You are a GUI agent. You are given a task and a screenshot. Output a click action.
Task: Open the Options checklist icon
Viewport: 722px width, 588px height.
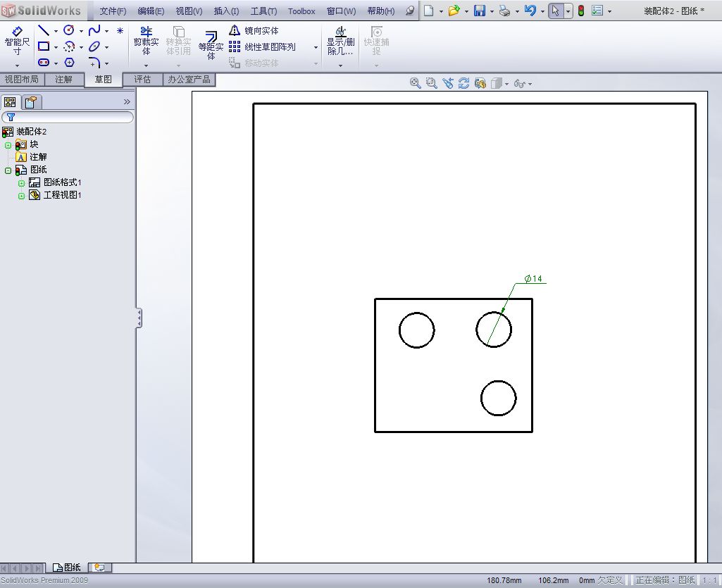tap(597, 11)
